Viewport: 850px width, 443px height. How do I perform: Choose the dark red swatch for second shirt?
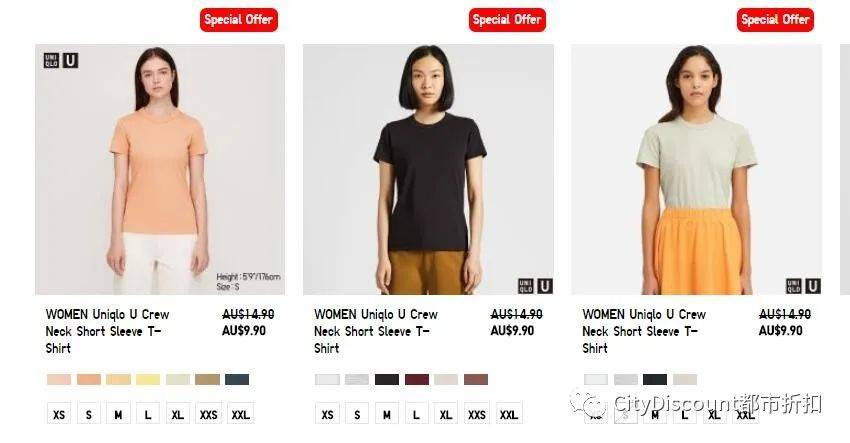[417, 380]
